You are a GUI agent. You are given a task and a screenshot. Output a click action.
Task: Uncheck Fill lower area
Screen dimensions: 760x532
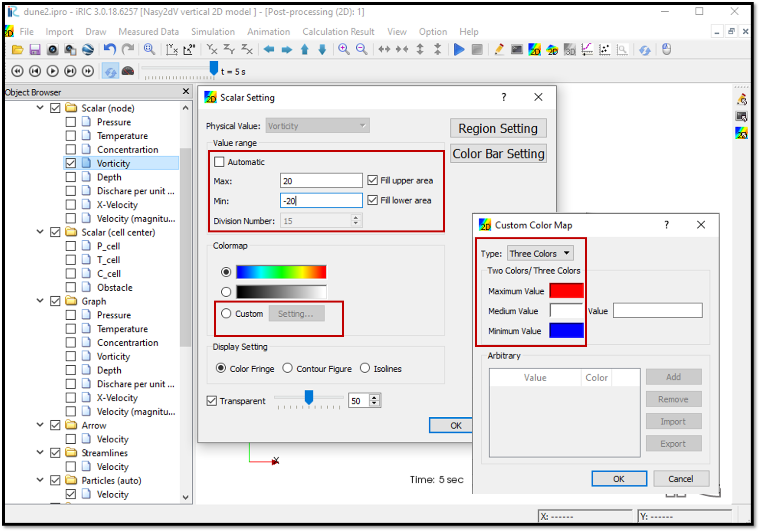[x=372, y=200]
